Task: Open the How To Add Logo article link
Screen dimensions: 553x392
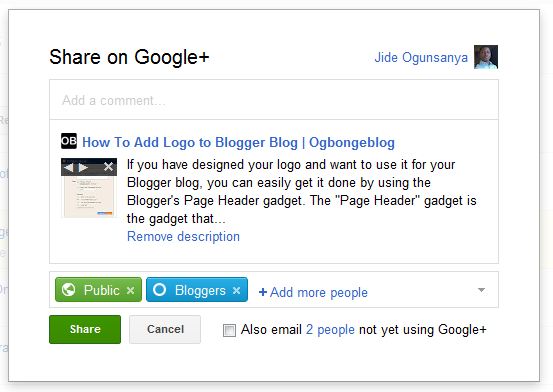Action: click(x=238, y=143)
